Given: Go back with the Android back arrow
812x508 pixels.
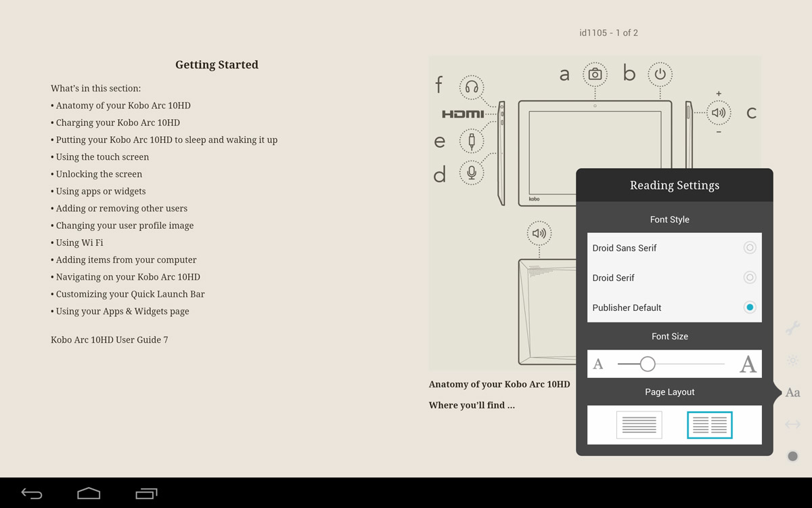Looking at the screenshot, I should [x=32, y=493].
